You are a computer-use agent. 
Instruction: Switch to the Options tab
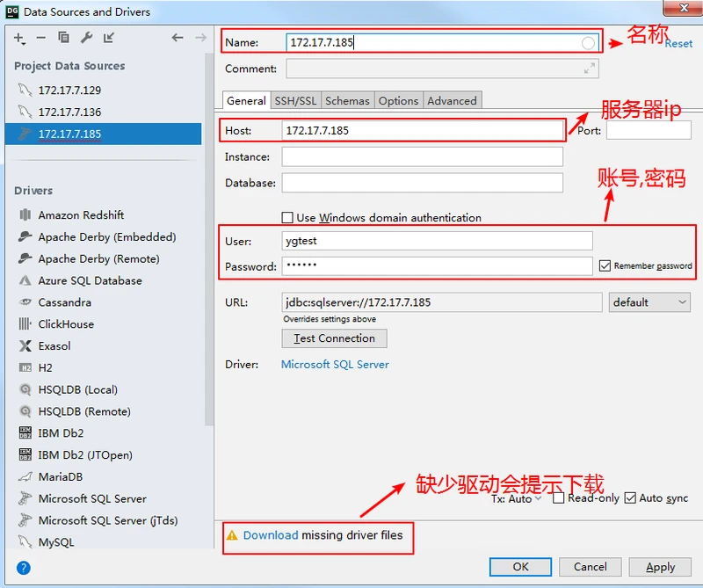[x=398, y=100]
